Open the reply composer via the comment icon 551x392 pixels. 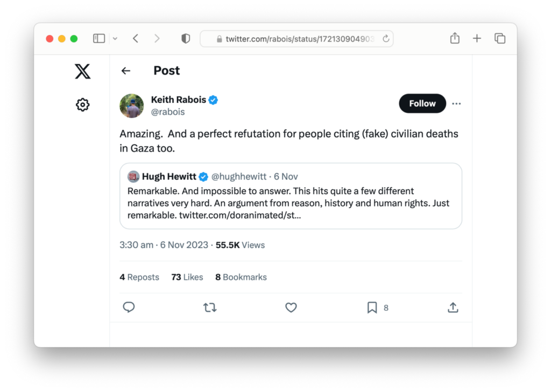(129, 307)
